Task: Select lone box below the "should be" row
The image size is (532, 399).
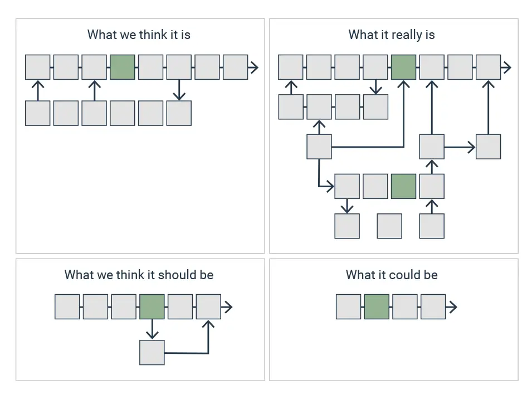Action: click(x=152, y=352)
